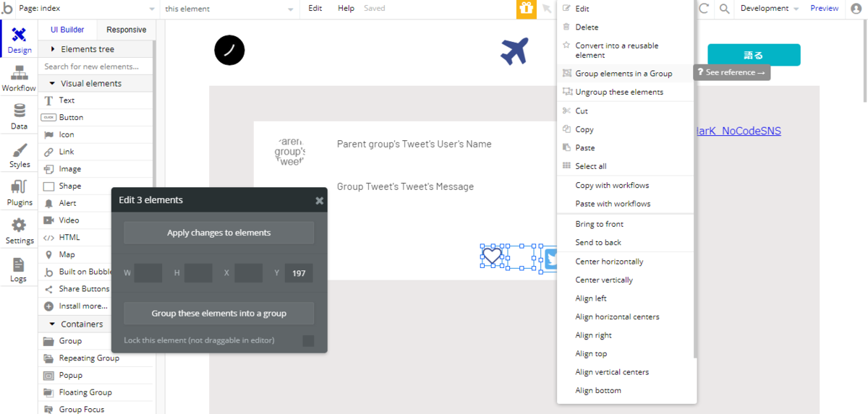This screenshot has width=868, height=414.
Task: Open the Plugins section
Action: point(19,193)
